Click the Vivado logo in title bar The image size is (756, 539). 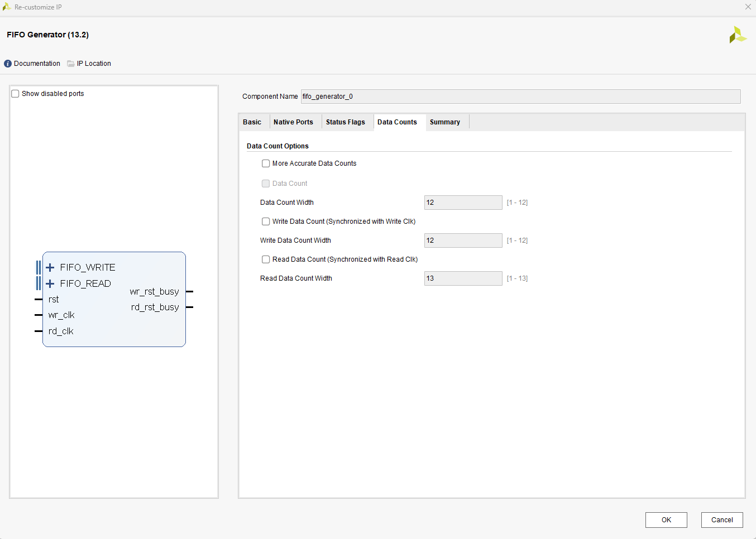7,7
